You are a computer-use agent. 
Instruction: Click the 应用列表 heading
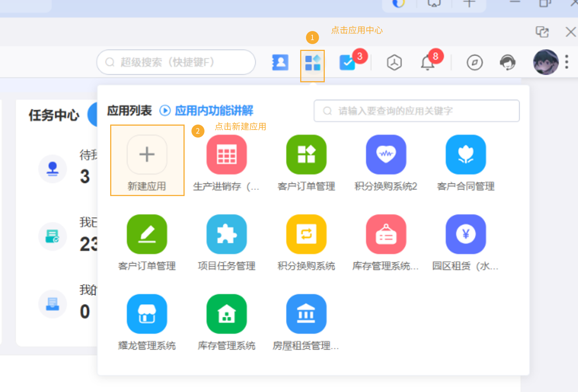129,110
